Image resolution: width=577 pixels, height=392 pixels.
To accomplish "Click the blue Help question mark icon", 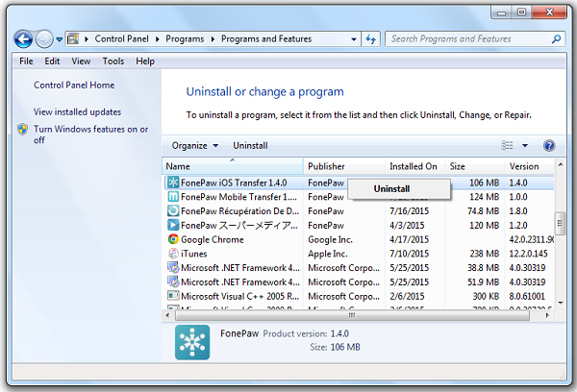I will click(549, 146).
